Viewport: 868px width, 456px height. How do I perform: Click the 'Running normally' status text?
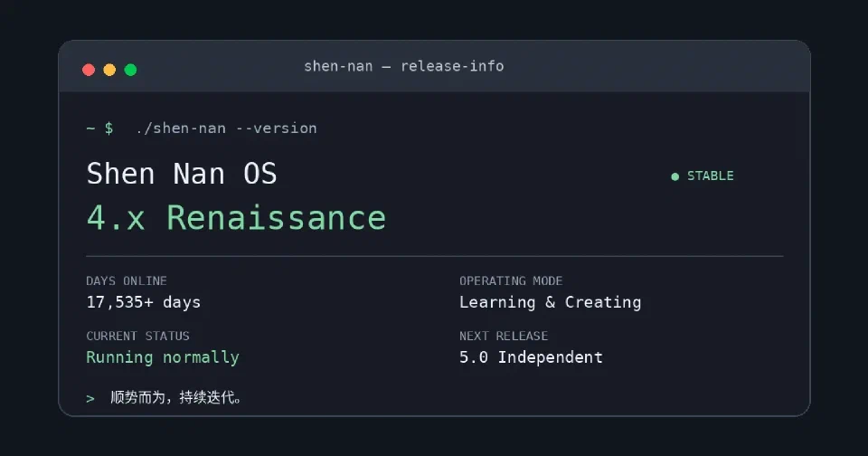click(x=163, y=357)
